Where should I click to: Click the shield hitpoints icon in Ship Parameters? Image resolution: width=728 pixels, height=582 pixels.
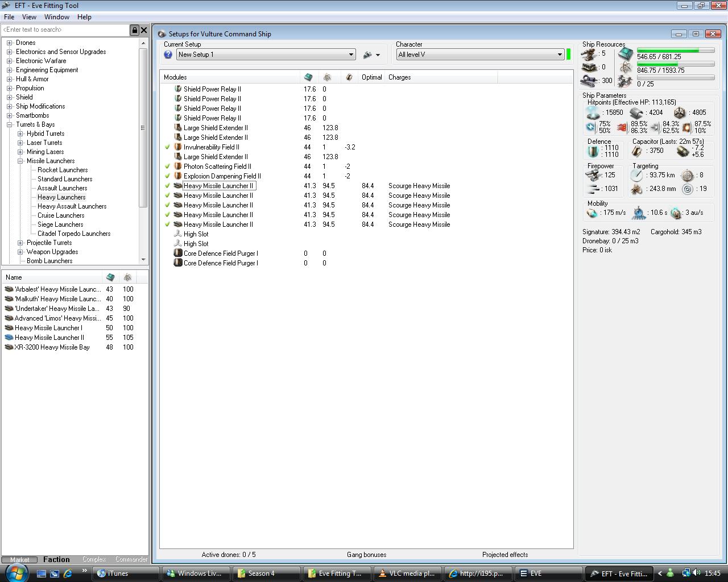click(x=593, y=113)
